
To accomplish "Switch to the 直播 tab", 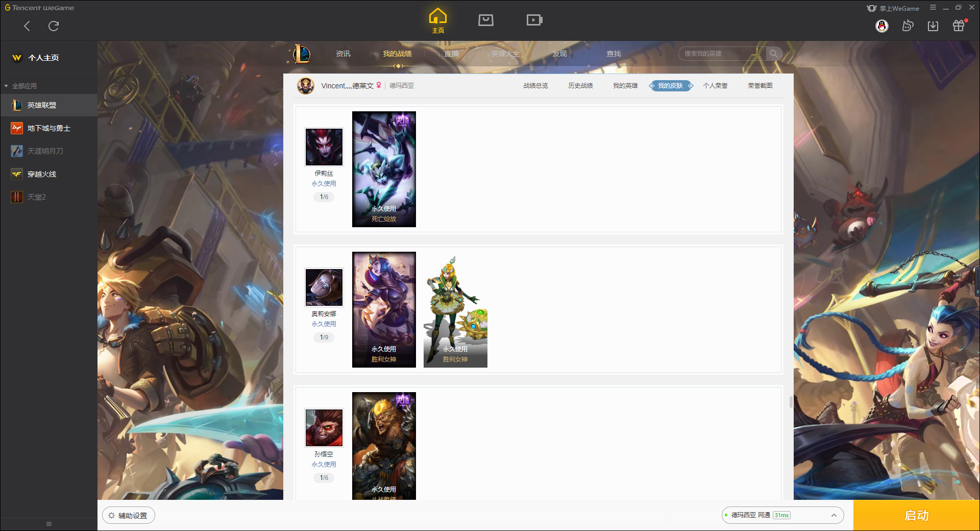I will 451,54.
